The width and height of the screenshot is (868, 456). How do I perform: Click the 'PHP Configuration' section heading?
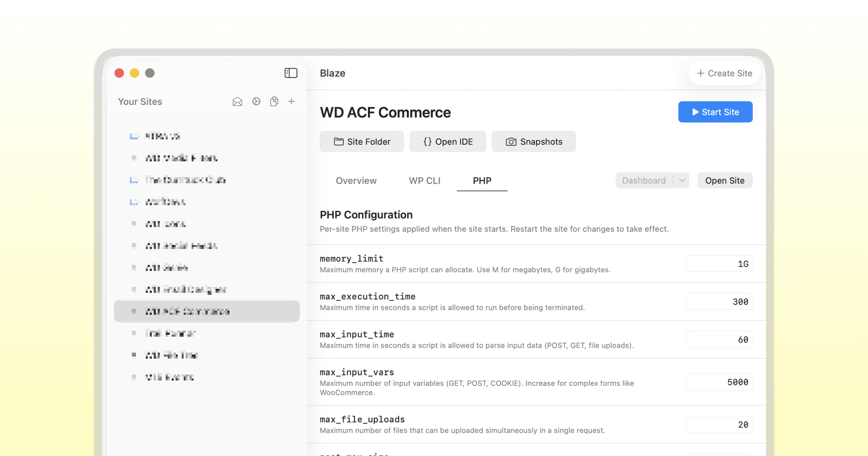[366, 215]
